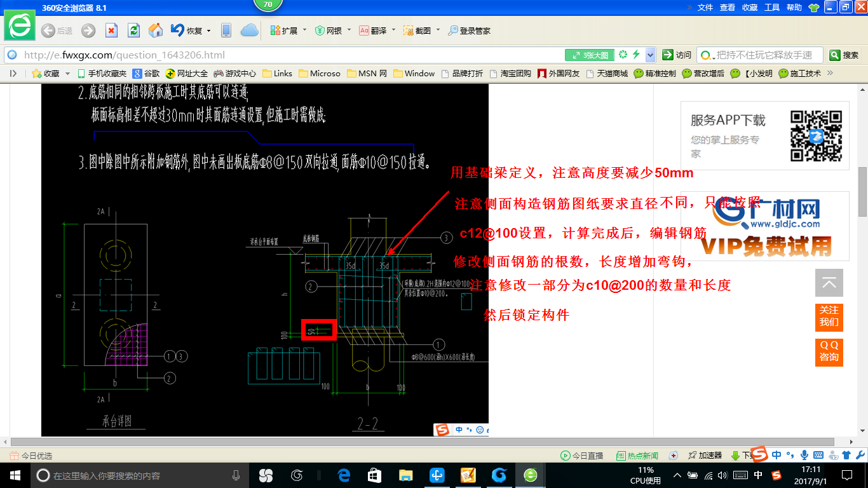Open the action center notification icon
This screenshot has height=488, width=868.
tap(847, 475)
